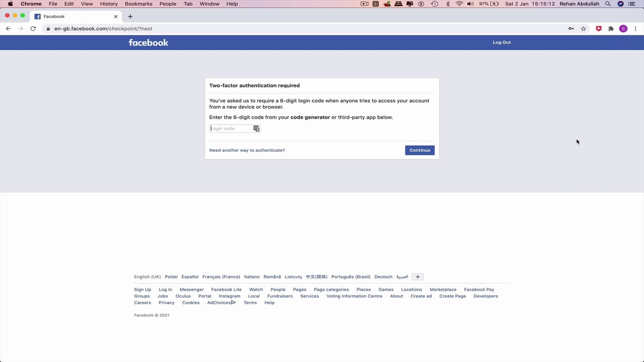
Task: Open the Instagram footer link
Action: coord(229,296)
